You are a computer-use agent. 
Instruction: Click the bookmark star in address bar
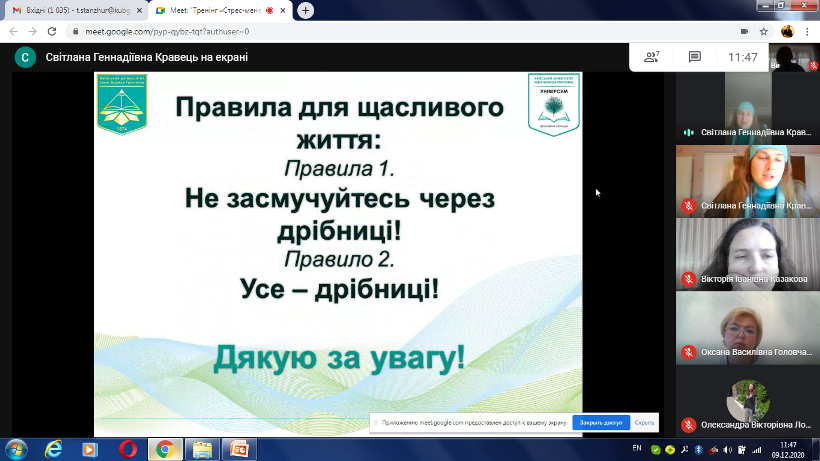pyautogui.click(x=764, y=31)
